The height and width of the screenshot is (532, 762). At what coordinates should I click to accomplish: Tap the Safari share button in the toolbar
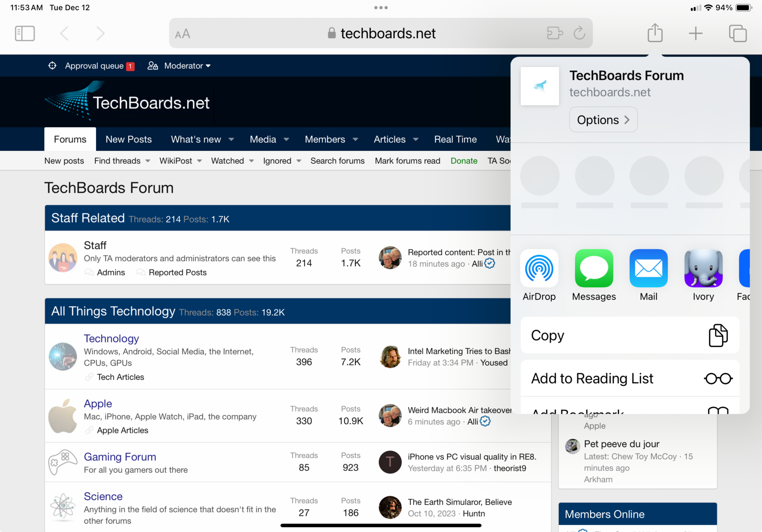(x=654, y=34)
